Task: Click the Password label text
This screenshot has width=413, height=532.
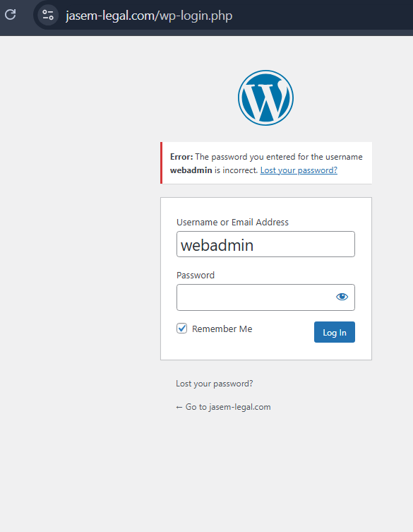Action: (x=196, y=275)
